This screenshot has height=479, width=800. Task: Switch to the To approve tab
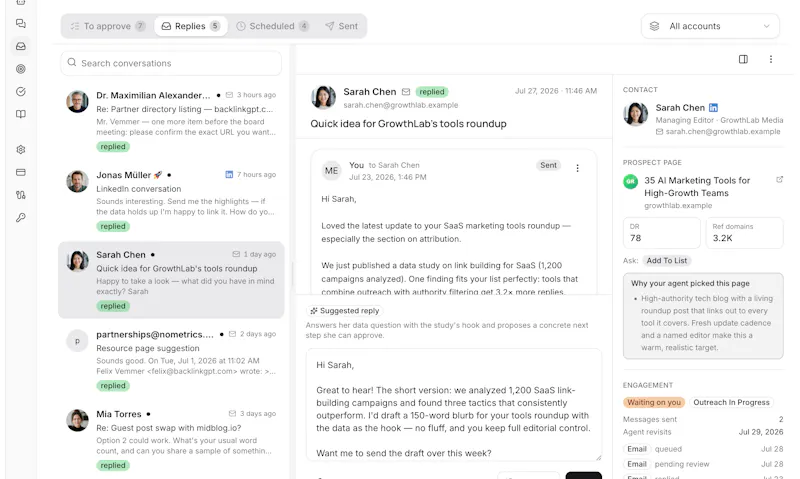click(108, 26)
